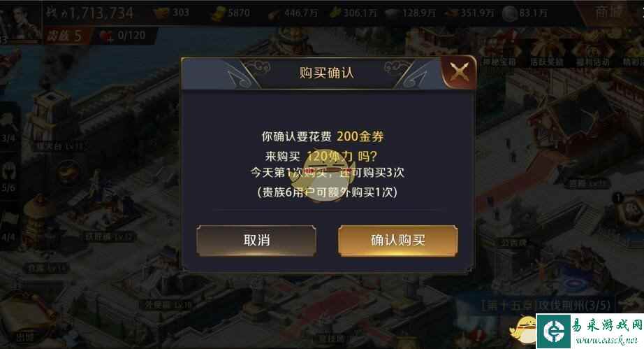The image size is (644, 349).
Task: Click the 贵族 5 VIP badge
Action: 64,36
